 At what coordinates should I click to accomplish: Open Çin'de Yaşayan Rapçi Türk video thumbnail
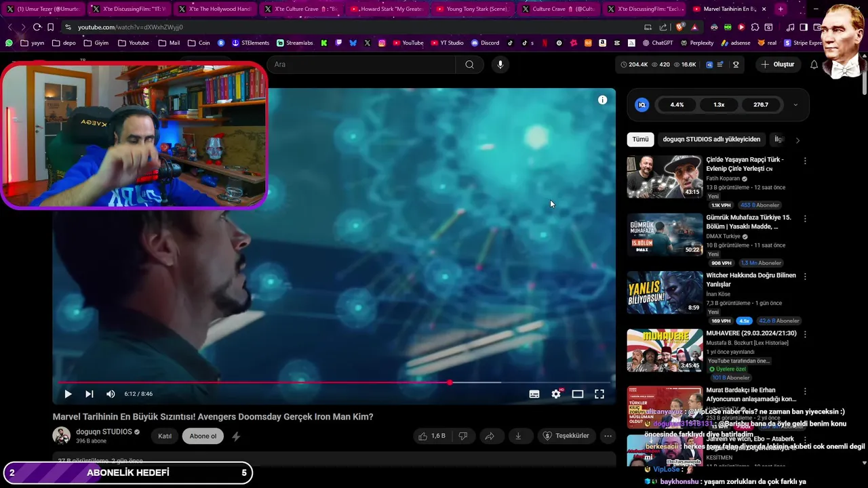click(665, 177)
